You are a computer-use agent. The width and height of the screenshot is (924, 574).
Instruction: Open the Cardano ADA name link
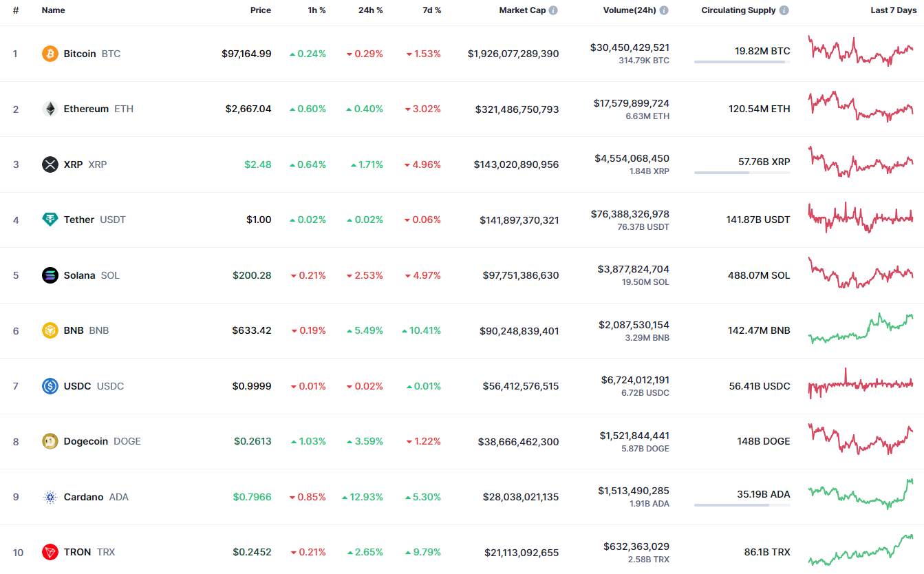point(84,497)
